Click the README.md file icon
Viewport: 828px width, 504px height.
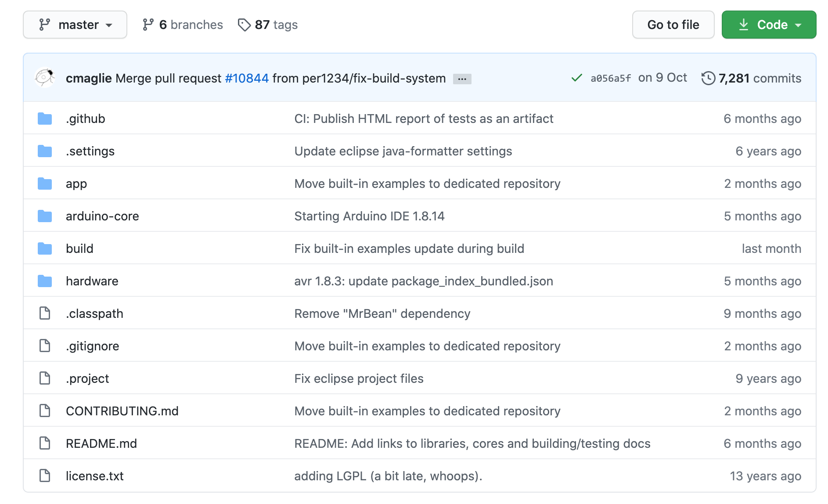45,443
